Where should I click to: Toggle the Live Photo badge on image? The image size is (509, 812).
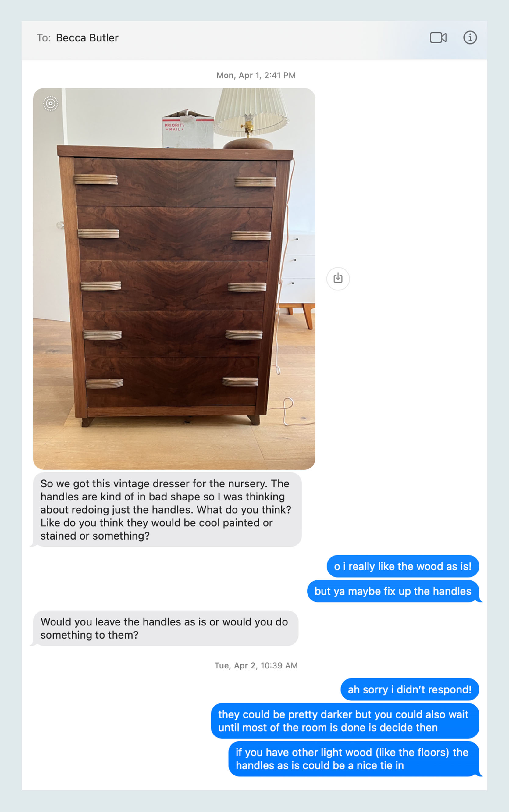(51, 103)
